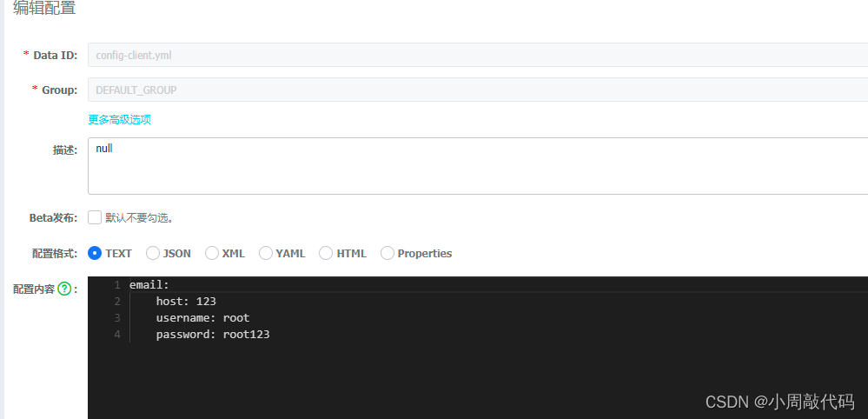Choose JSON as the config format
Screen dimensions: 868x419
coord(153,253)
